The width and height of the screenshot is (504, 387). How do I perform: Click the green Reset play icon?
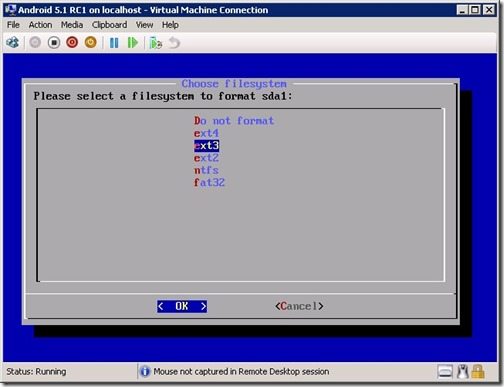[x=133, y=43]
